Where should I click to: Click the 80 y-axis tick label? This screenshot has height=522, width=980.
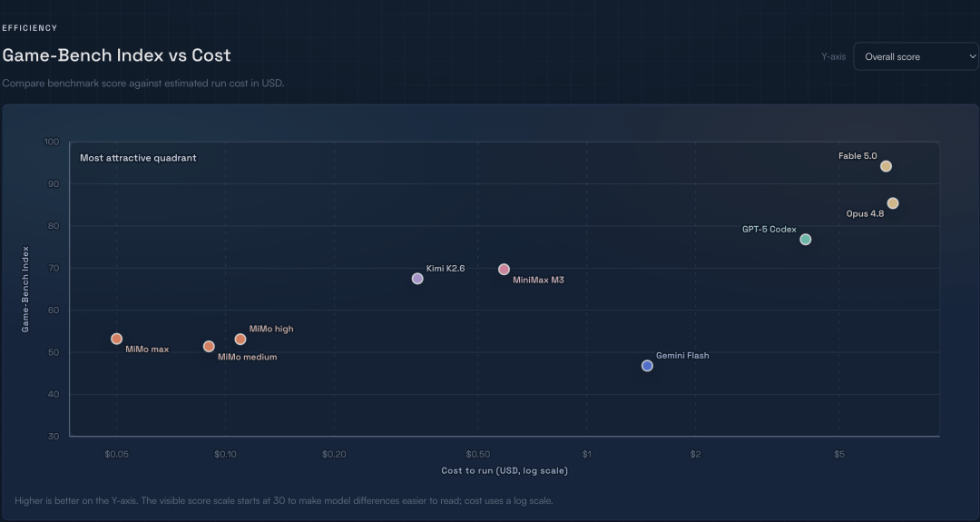54,226
